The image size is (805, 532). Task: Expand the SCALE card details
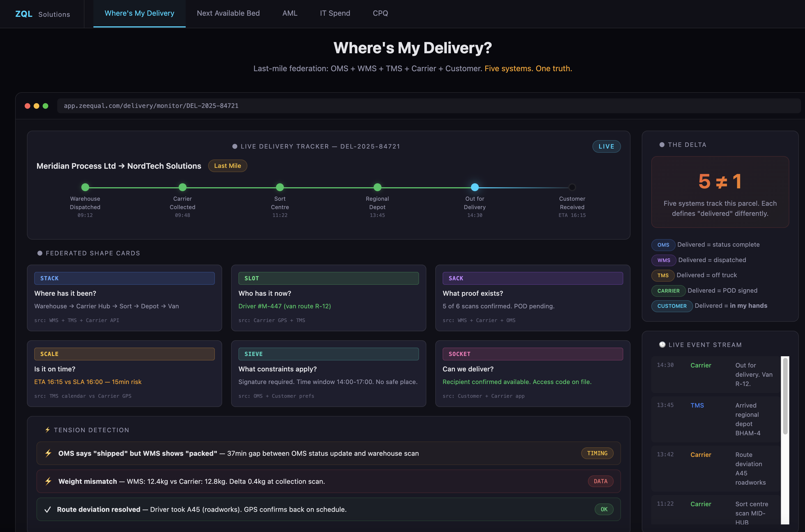click(x=124, y=374)
